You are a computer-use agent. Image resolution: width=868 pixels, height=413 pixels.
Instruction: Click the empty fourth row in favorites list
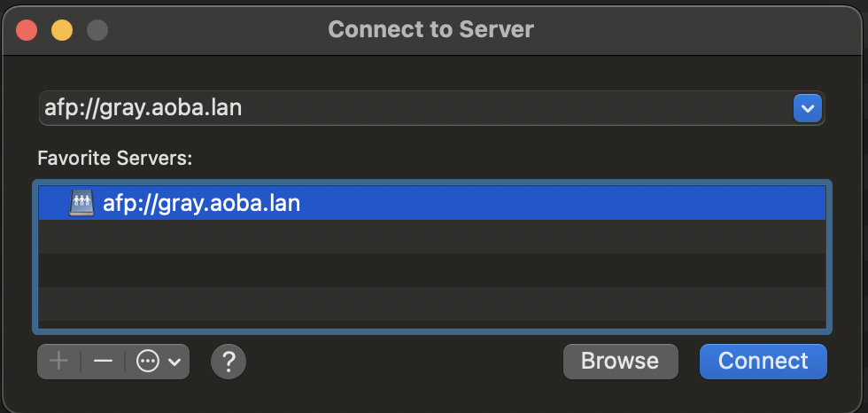click(431, 302)
